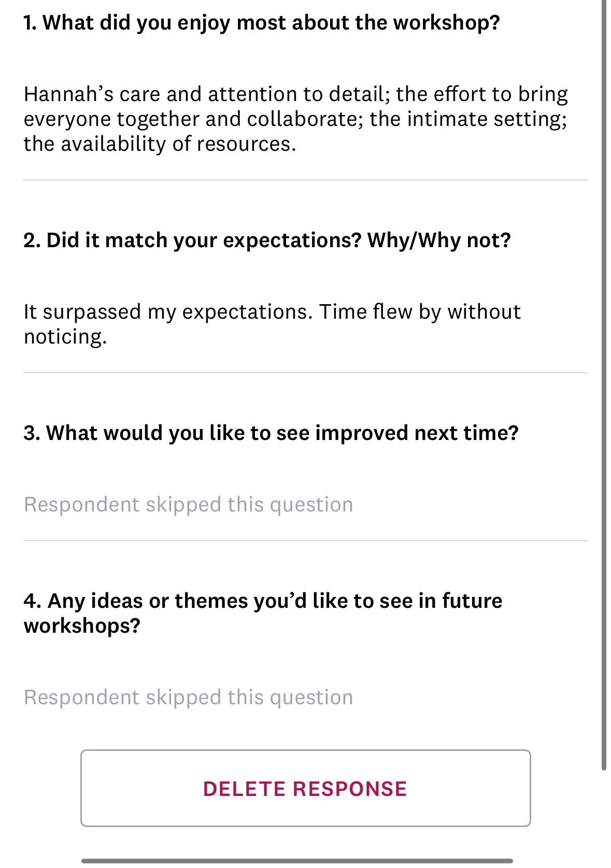Click "the availability of resources" text line
Image resolution: width=611 pixels, height=868 pixels.
pyautogui.click(x=160, y=144)
